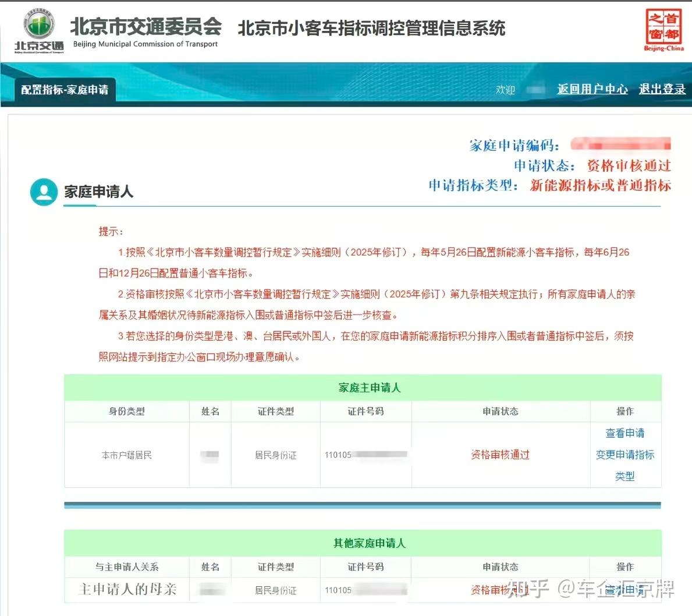
Task: Click 证件号码 header in main applicant table
Action: click(x=366, y=411)
